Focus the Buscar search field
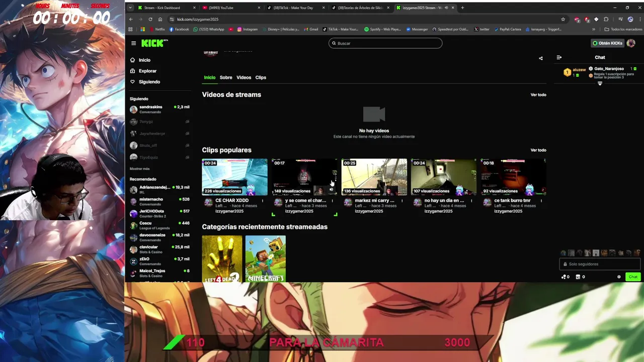 [385, 43]
